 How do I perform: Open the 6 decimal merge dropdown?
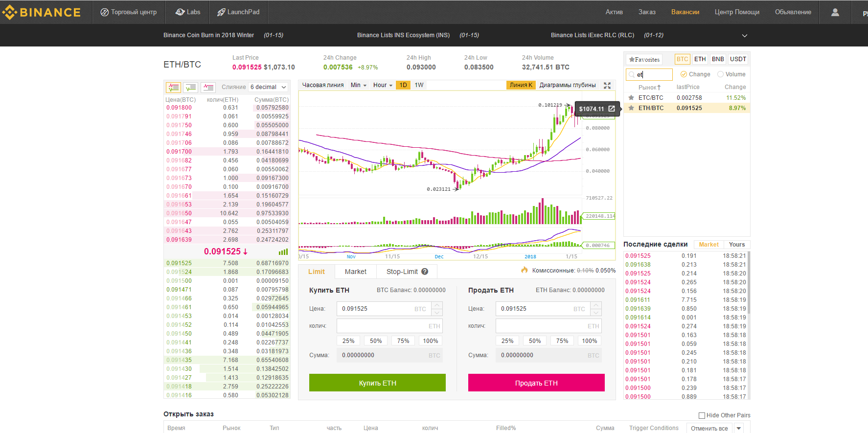268,87
